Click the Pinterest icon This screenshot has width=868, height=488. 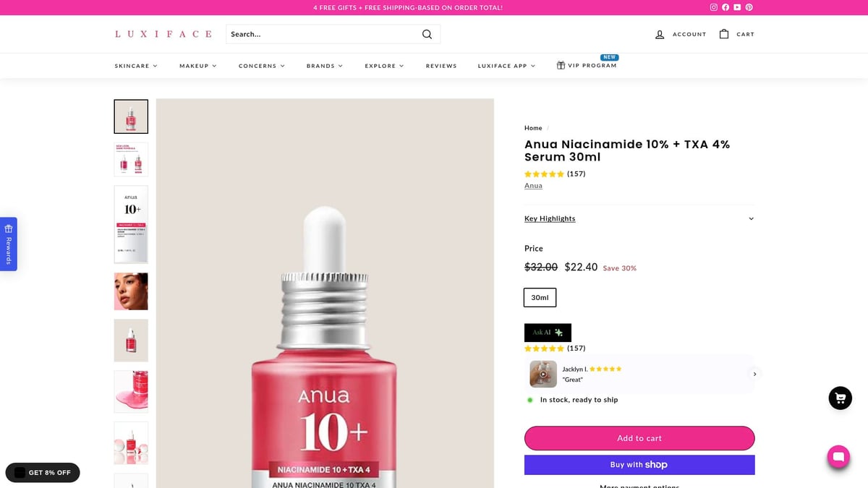(x=749, y=7)
